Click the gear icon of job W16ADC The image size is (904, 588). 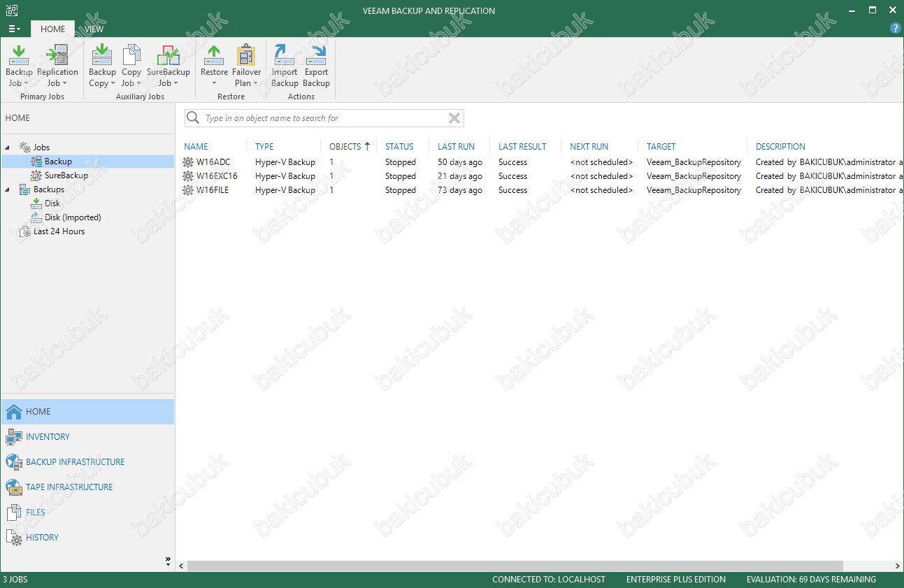tap(188, 162)
